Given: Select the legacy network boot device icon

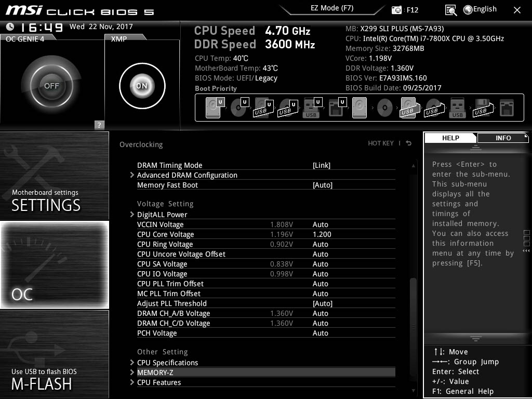Looking at the screenshot, I should click(507, 108).
